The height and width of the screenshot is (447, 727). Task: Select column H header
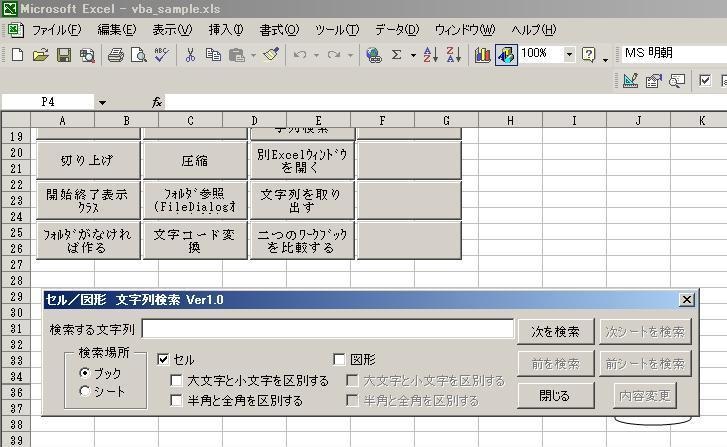point(510,121)
